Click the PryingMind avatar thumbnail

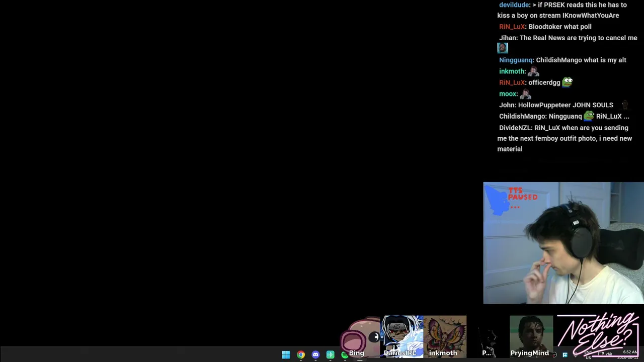pos(531,336)
